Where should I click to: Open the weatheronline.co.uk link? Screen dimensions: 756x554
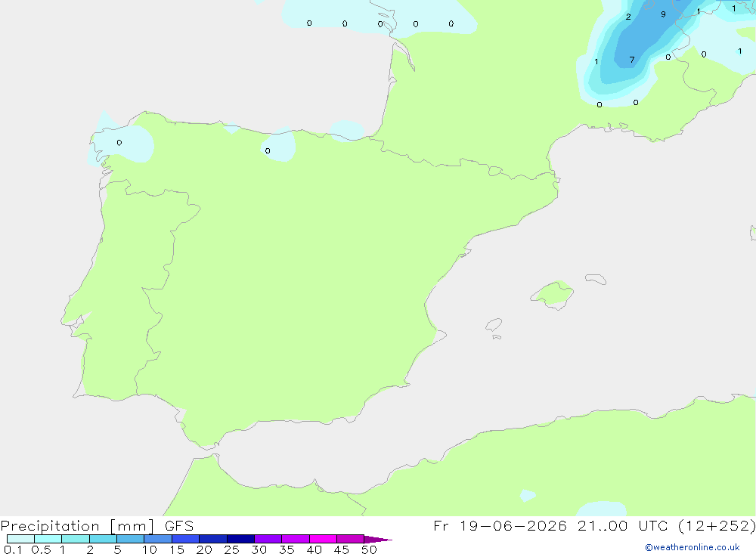click(x=692, y=547)
